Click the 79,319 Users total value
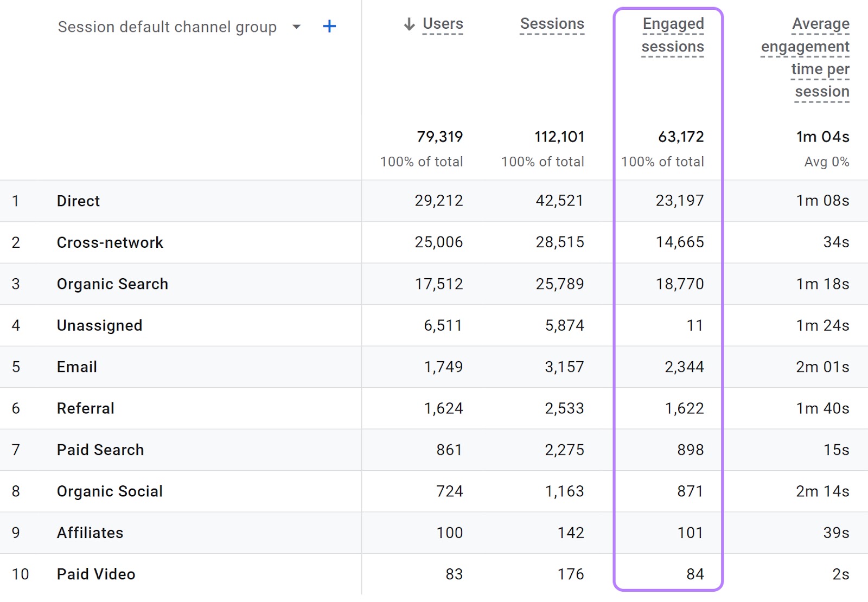The image size is (868, 602). pos(440,137)
